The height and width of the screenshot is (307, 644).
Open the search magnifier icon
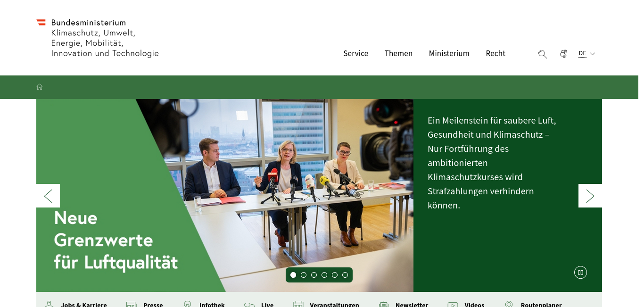543,54
